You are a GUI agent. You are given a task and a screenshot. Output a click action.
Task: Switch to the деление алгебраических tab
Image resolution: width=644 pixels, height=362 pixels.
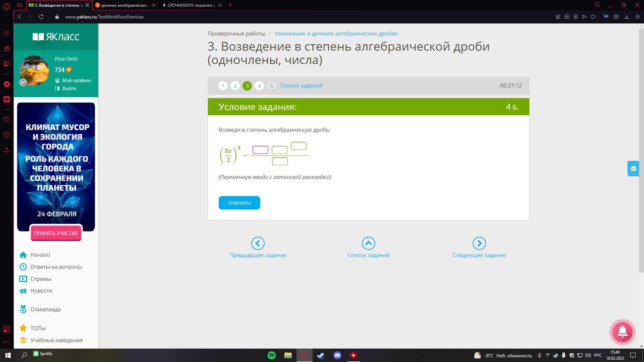[124, 5]
